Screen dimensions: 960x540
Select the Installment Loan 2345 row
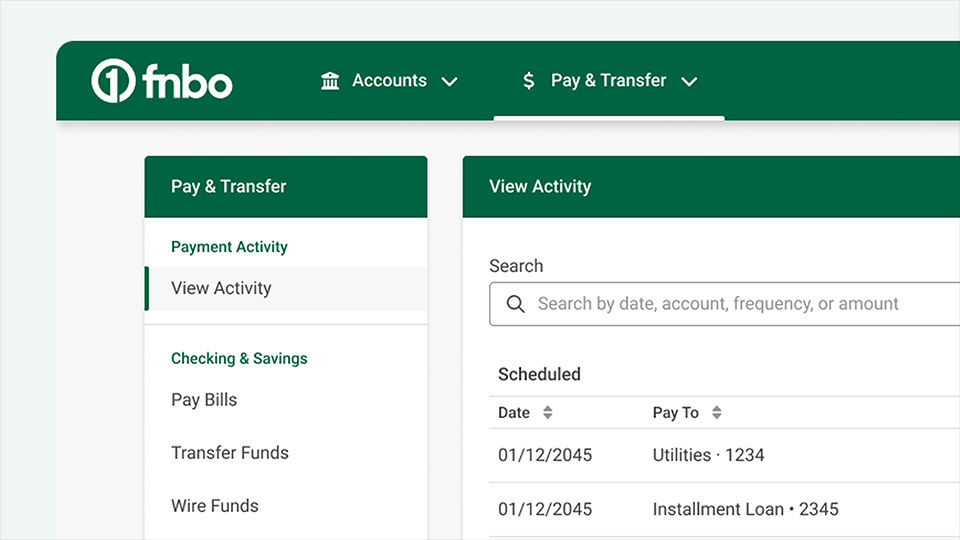[724, 509]
